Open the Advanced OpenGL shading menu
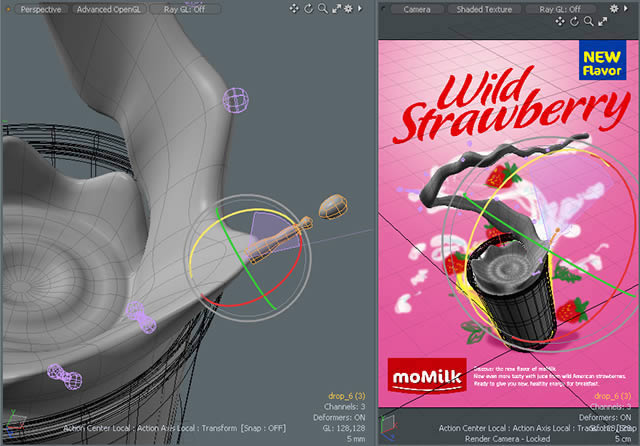The width and height of the screenshot is (640, 446). pyautogui.click(x=108, y=9)
